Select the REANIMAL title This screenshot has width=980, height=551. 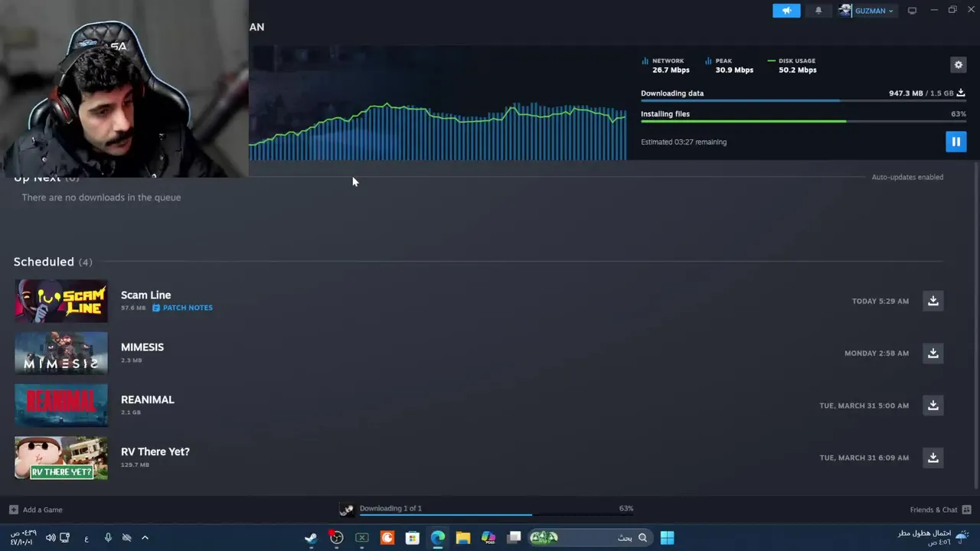[148, 399]
